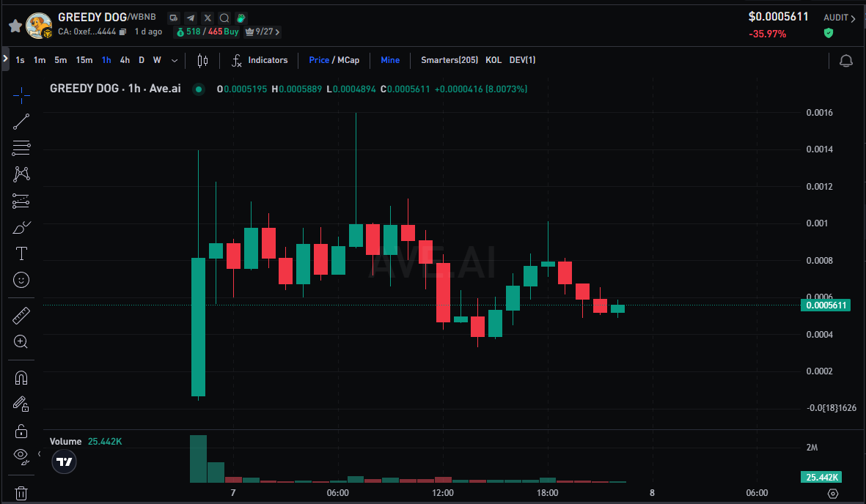Select the ruler measure tool
Image resolution: width=866 pixels, height=504 pixels.
click(21, 316)
